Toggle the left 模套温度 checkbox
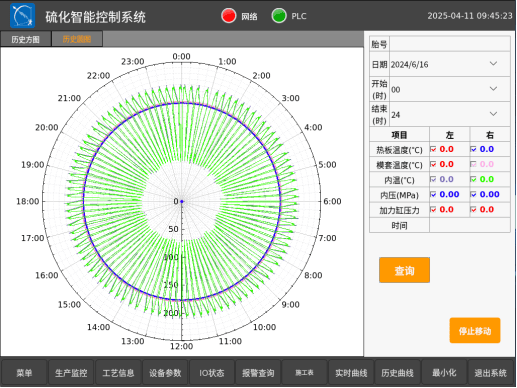The width and height of the screenshot is (517, 388). [433, 164]
